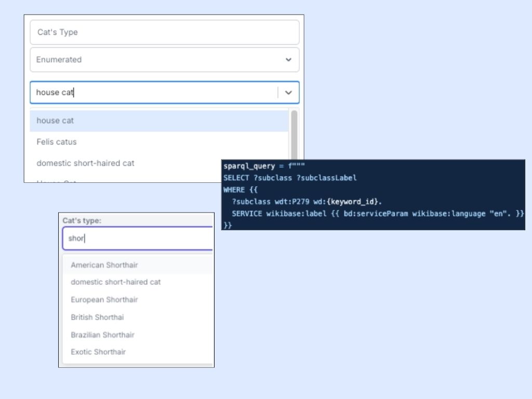Pick the 'British Shorthai' option
This screenshot has height=399, width=532.
97,317
